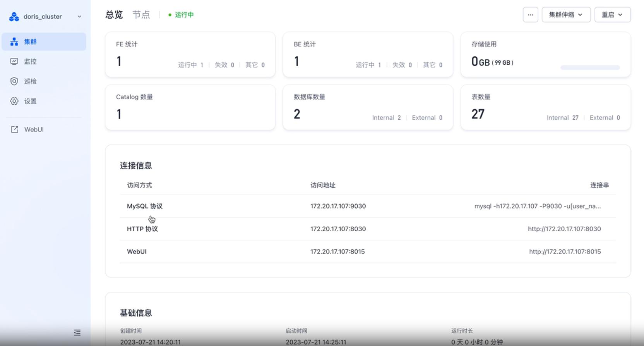Click the 连接信息 section heading
The height and width of the screenshot is (346, 644).
(136, 166)
